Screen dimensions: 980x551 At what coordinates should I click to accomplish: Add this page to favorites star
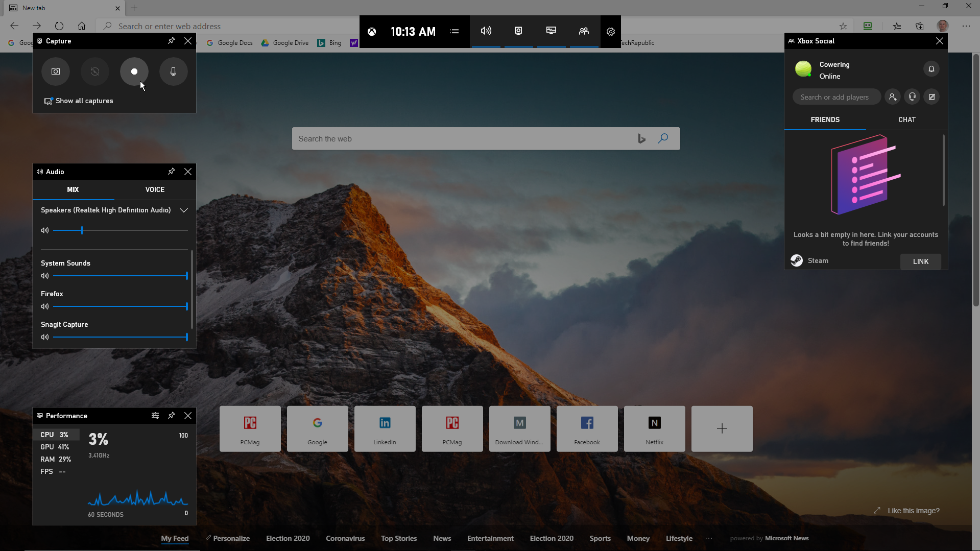(x=843, y=26)
